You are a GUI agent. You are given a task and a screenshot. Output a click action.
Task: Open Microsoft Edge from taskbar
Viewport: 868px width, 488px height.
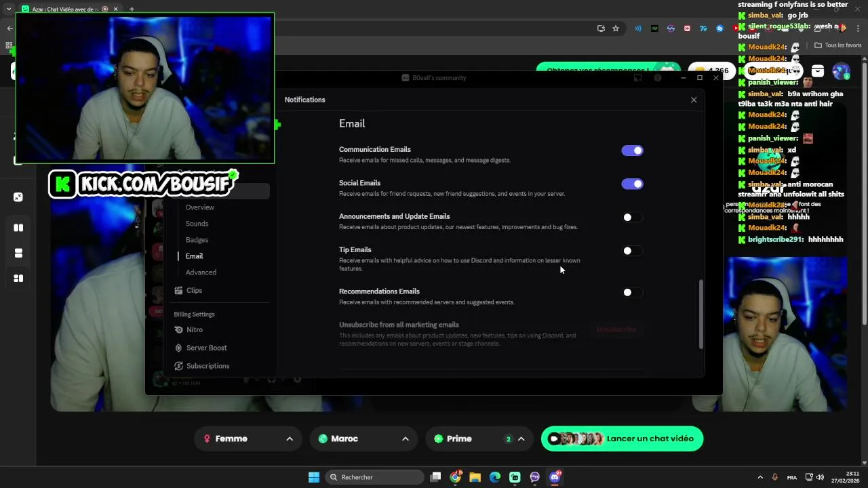495,477
